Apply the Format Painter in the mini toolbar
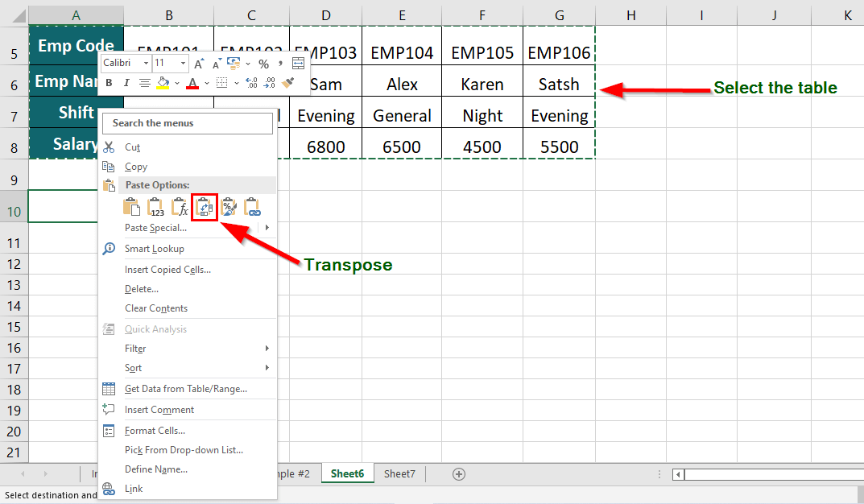The height and width of the screenshot is (504, 864). [x=287, y=82]
